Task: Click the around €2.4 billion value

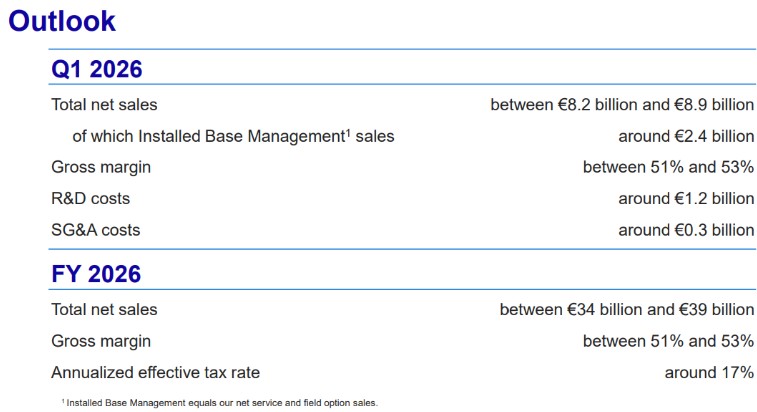Action: pyautogui.click(x=685, y=136)
